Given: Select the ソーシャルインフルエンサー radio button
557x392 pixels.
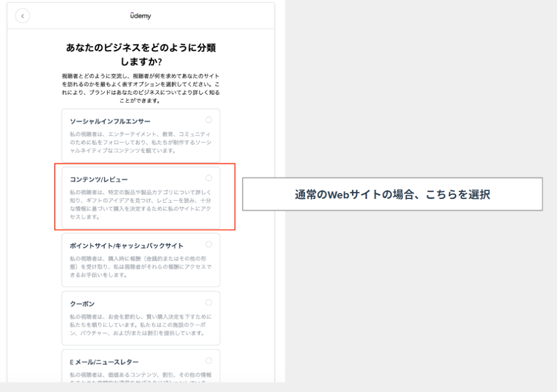Looking at the screenshot, I should click(209, 120).
